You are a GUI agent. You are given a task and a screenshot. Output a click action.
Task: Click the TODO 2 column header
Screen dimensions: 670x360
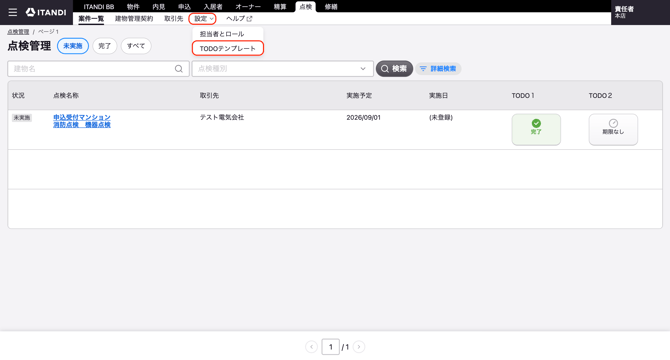(x=600, y=96)
